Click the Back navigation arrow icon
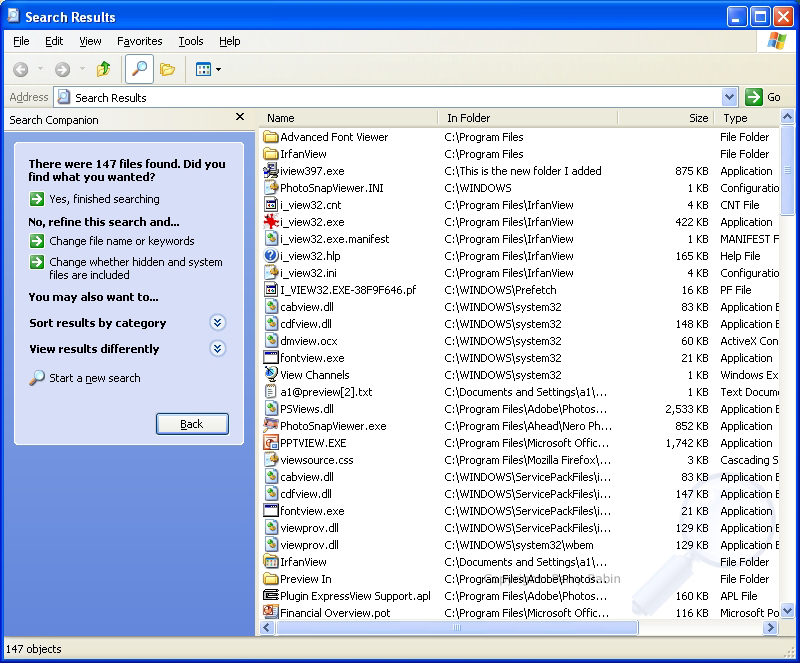800x663 pixels. tap(20, 69)
